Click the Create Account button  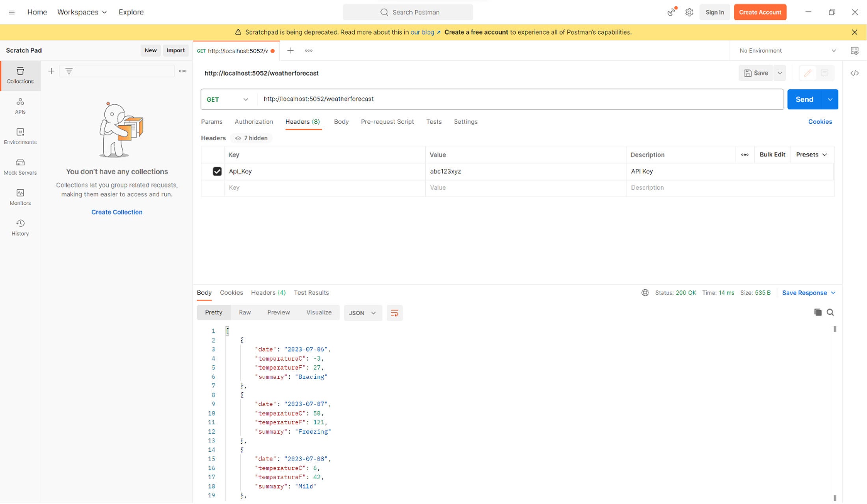click(x=760, y=12)
